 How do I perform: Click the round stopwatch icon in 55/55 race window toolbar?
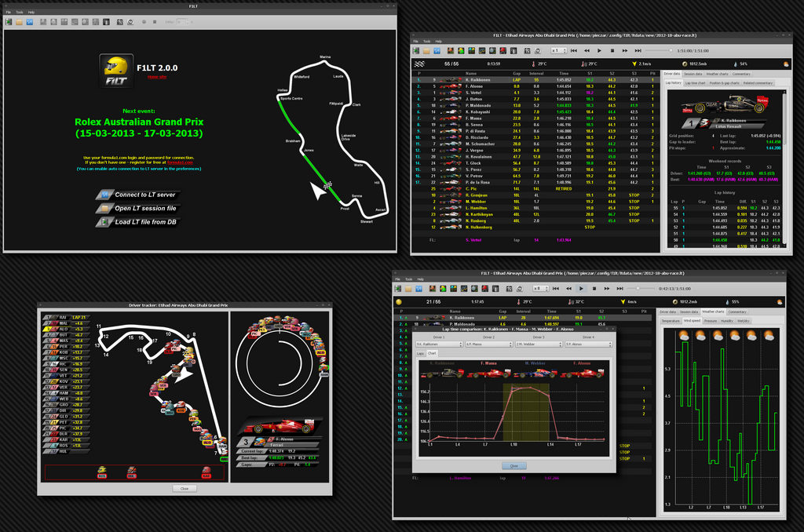(538, 51)
